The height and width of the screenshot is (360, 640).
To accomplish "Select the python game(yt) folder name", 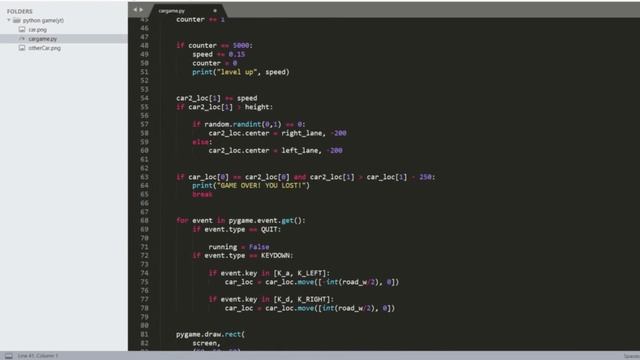I will (43, 20).
